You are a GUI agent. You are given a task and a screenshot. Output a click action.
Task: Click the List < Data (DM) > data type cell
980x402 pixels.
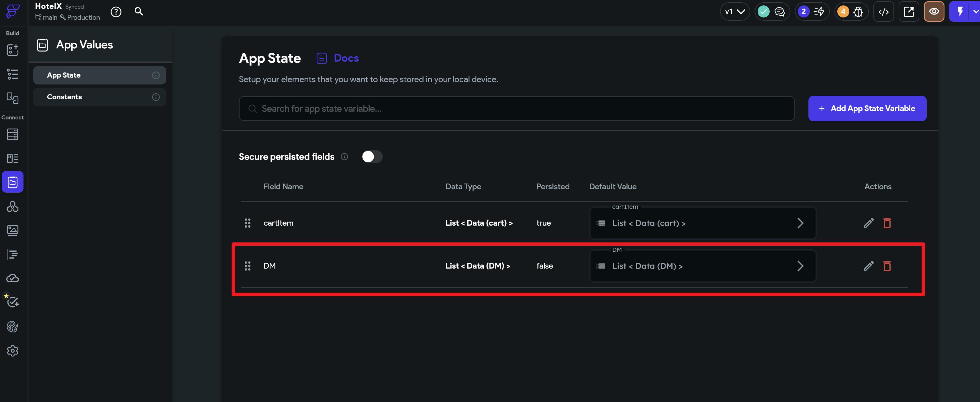click(477, 266)
